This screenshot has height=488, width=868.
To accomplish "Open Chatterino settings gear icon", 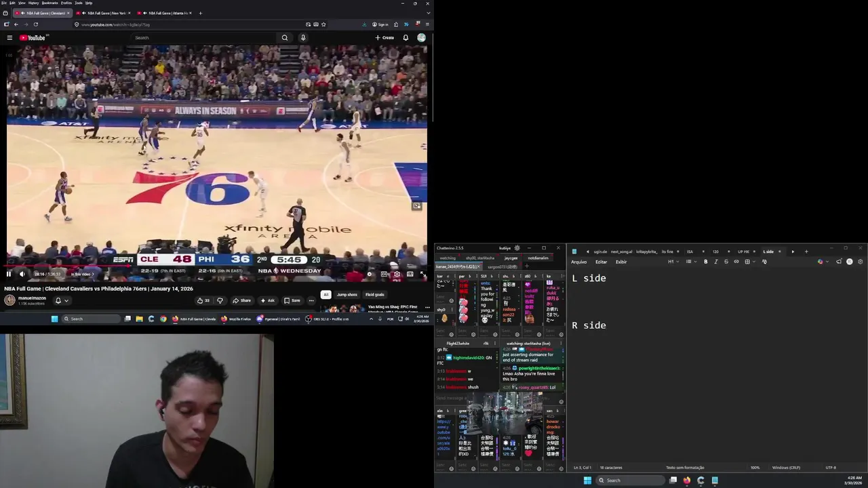I will click(517, 248).
